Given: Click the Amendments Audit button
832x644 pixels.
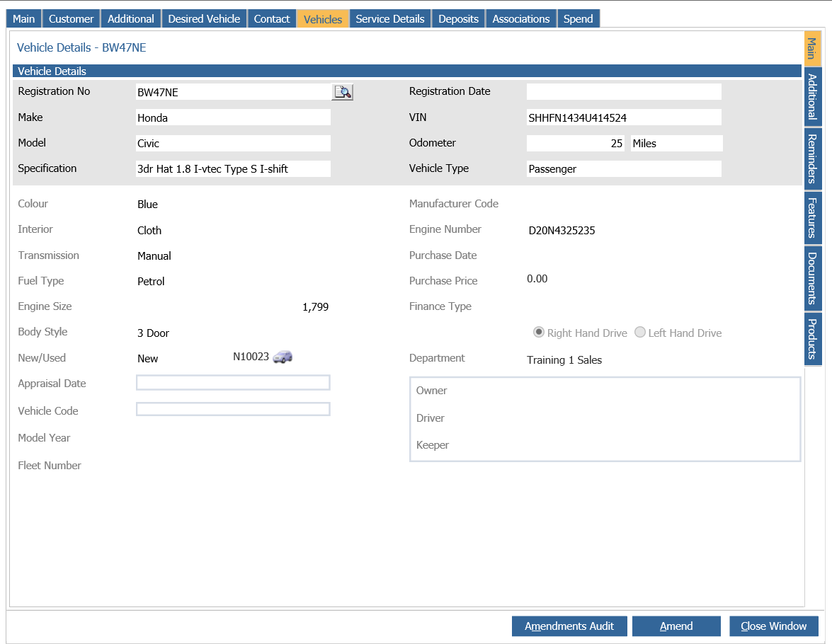Looking at the screenshot, I should (x=569, y=626).
